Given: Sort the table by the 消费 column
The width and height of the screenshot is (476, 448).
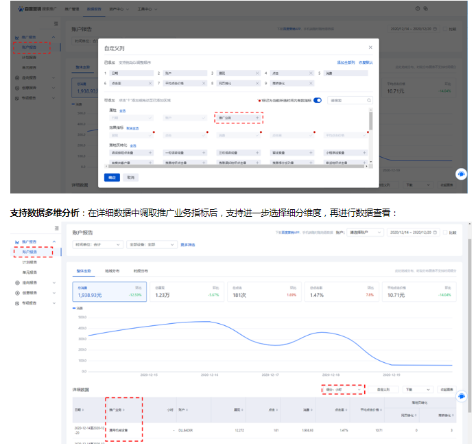Looking at the screenshot, I should 311,410.
